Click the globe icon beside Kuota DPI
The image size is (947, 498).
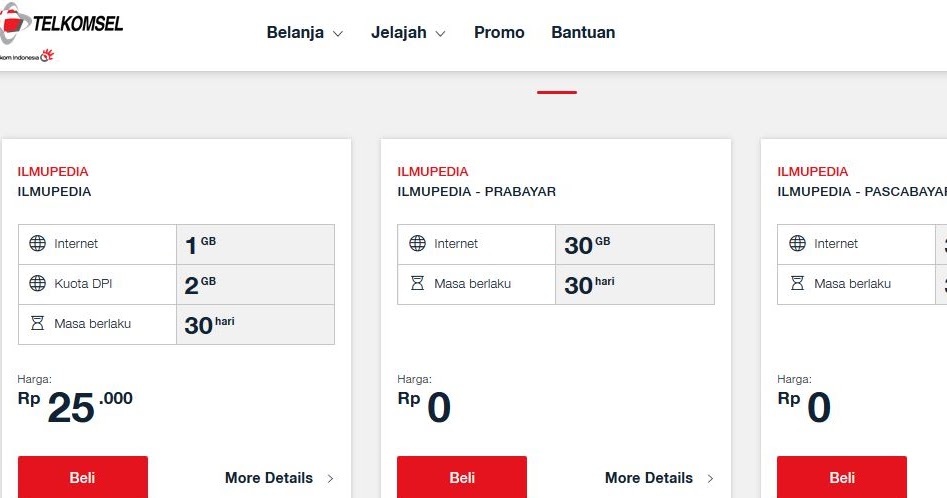37,284
